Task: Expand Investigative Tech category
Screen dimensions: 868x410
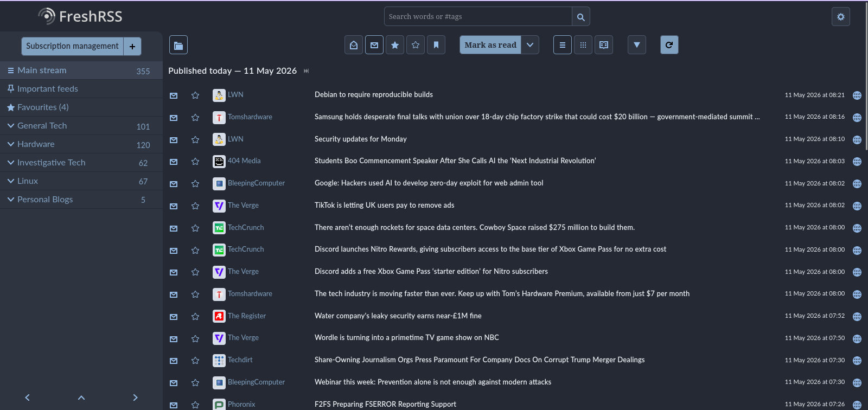Action: [x=11, y=163]
